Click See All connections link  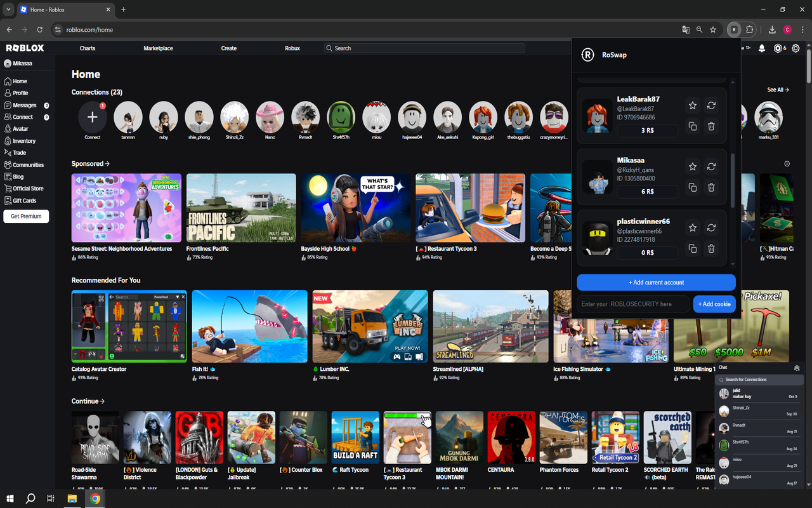click(778, 90)
